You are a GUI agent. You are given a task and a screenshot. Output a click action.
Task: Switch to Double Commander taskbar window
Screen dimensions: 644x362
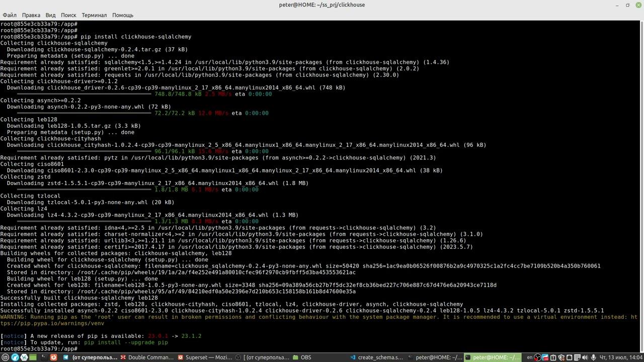tap(147, 357)
